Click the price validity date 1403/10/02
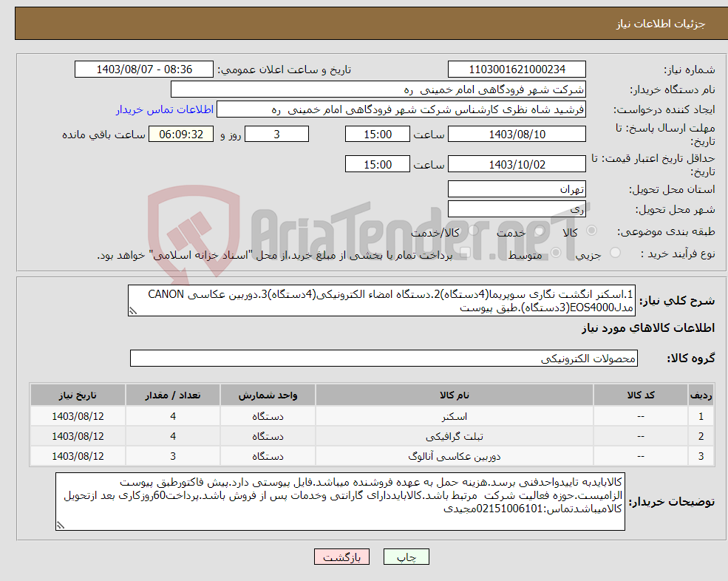This screenshot has height=581, width=728. coord(517,164)
